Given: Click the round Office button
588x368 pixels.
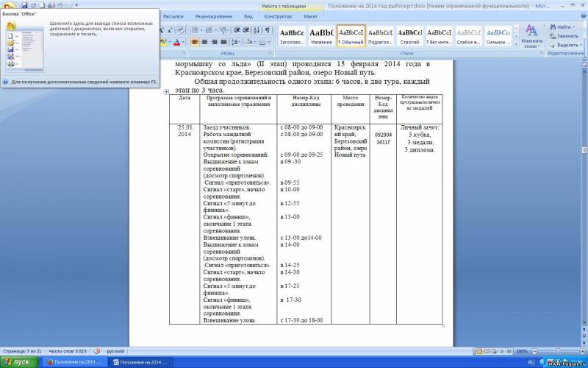Looking at the screenshot, I should (x=8, y=4).
